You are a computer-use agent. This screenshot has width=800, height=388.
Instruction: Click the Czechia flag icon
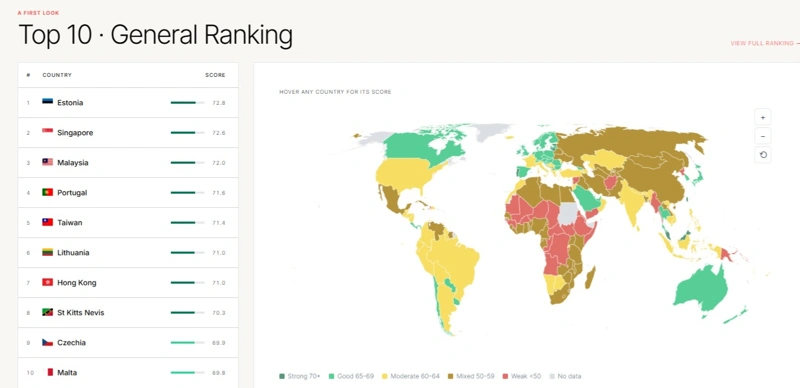point(47,343)
